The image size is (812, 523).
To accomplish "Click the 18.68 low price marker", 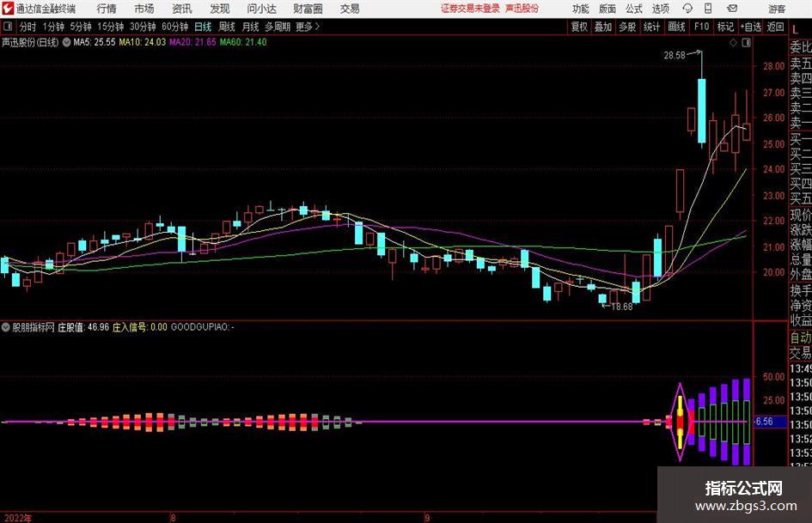I will (622, 307).
